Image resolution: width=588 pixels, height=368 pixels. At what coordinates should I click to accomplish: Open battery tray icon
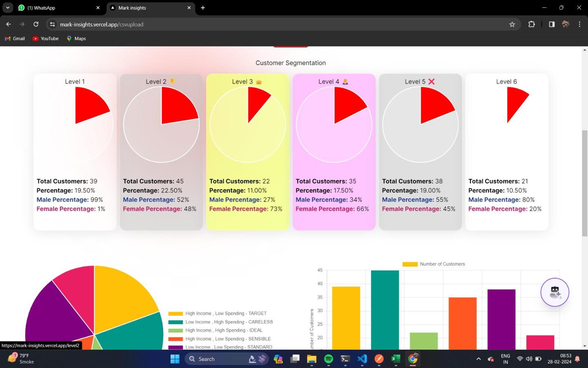(x=538, y=359)
